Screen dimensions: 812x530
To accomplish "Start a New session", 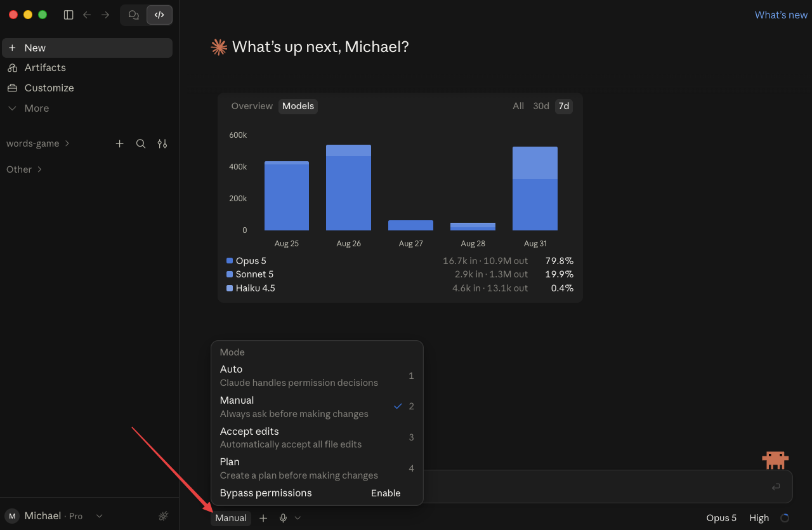I will tap(87, 48).
